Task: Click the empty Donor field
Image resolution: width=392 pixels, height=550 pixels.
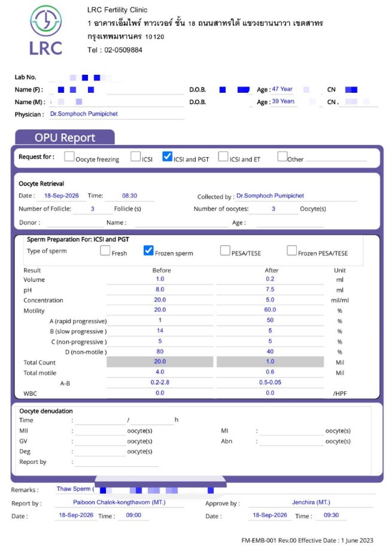Action: (75, 223)
